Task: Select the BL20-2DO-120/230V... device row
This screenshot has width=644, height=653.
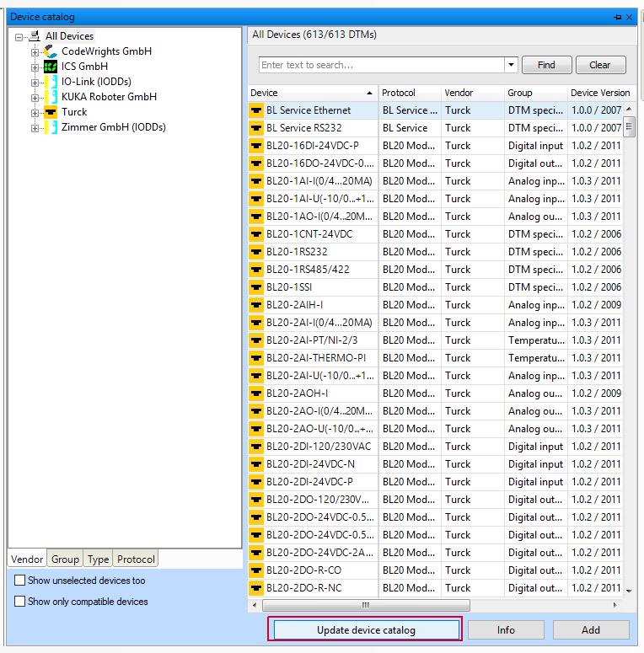Action: tap(435, 500)
